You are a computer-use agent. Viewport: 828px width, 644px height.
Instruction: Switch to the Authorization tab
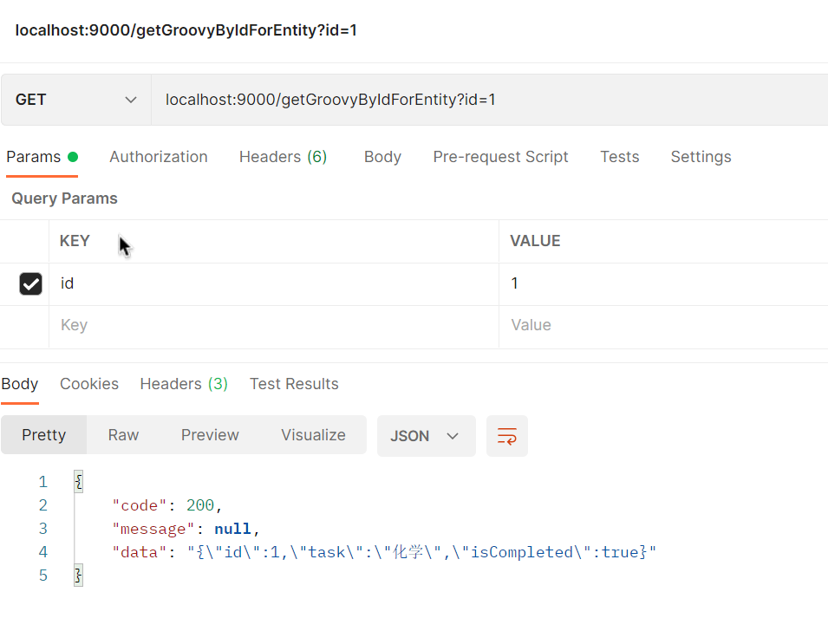coord(159,157)
